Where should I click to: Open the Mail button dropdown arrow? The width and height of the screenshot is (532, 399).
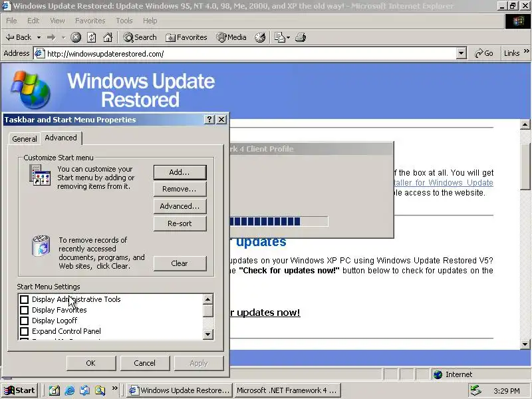click(x=288, y=37)
